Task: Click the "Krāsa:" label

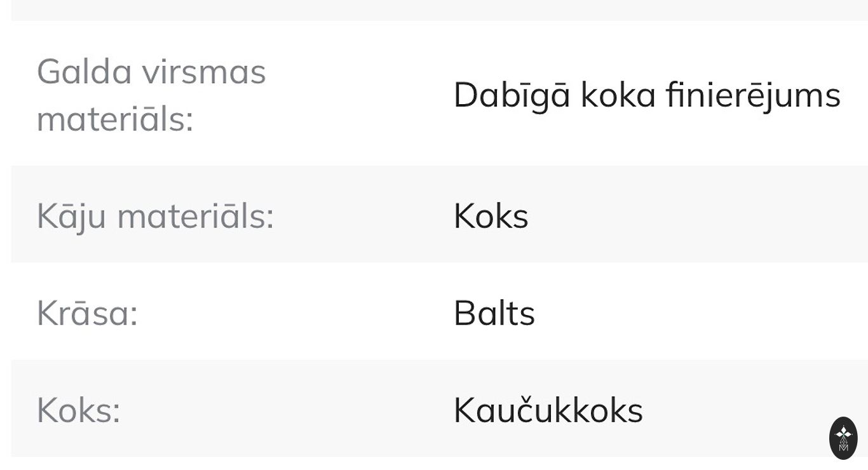Action: coord(87,313)
